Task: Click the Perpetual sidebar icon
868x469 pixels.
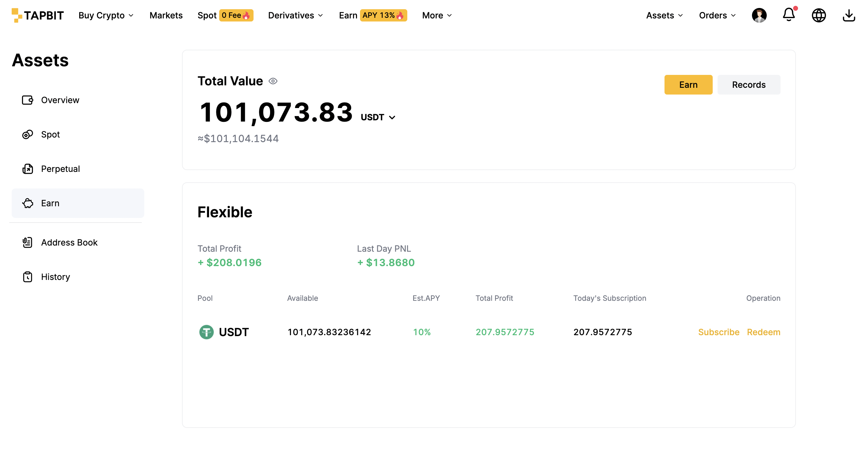Action: (x=28, y=169)
